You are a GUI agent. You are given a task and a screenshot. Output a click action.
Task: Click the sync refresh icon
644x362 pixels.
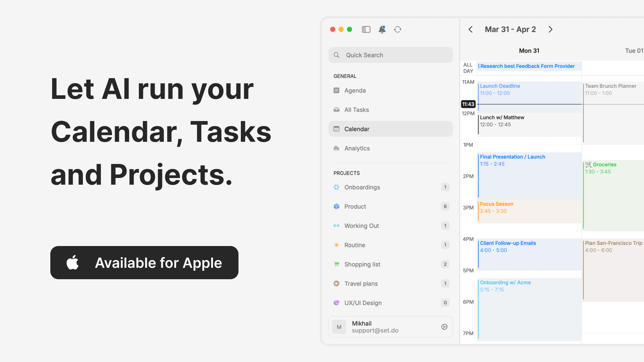pyautogui.click(x=398, y=29)
